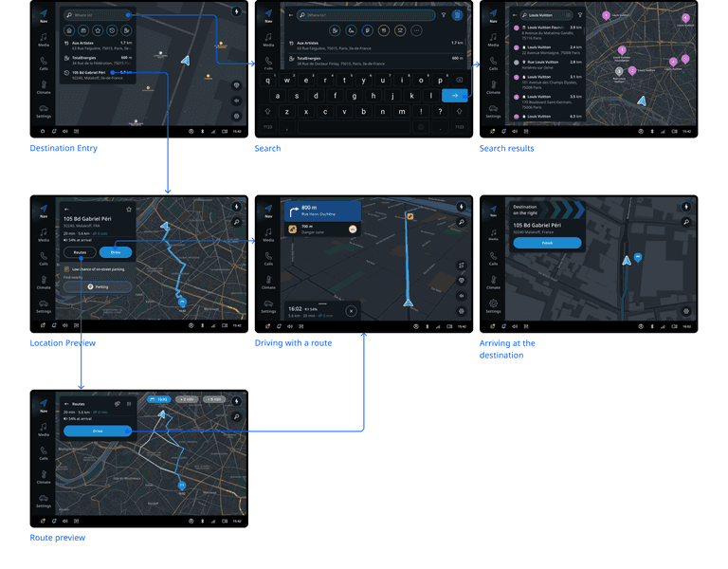The image size is (728, 569).
Task: Click the back arrow in Search Results screen
Action: [516, 15]
